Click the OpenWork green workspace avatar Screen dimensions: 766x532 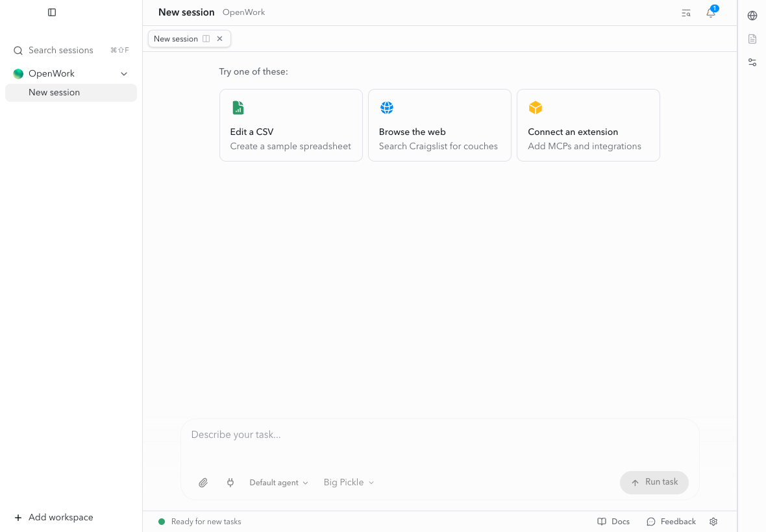(x=18, y=74)
